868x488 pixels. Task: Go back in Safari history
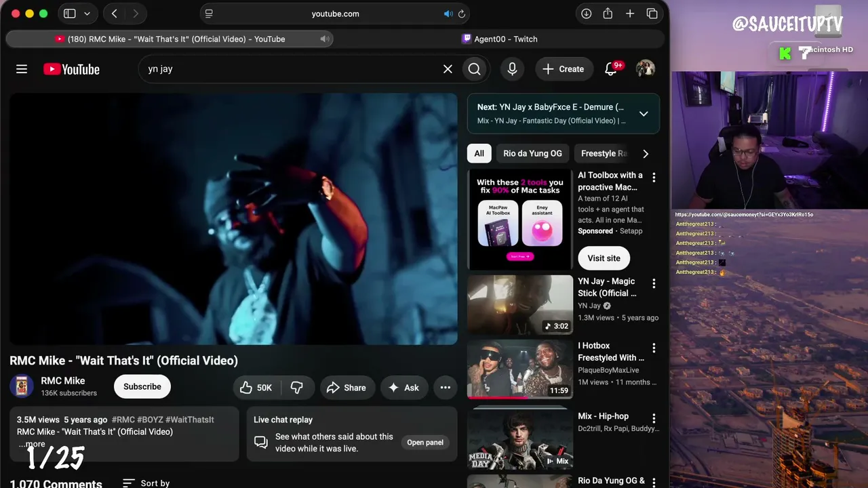(x=115, y=14)
